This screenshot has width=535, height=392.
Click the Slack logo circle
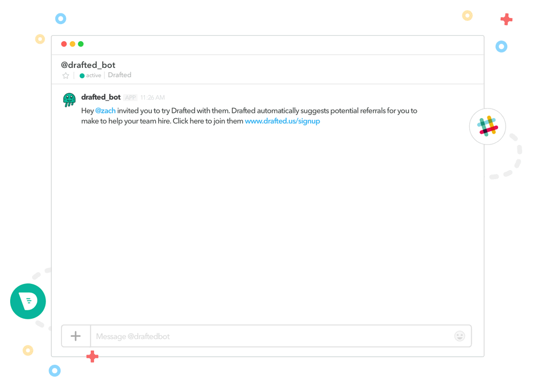point(487,127)
